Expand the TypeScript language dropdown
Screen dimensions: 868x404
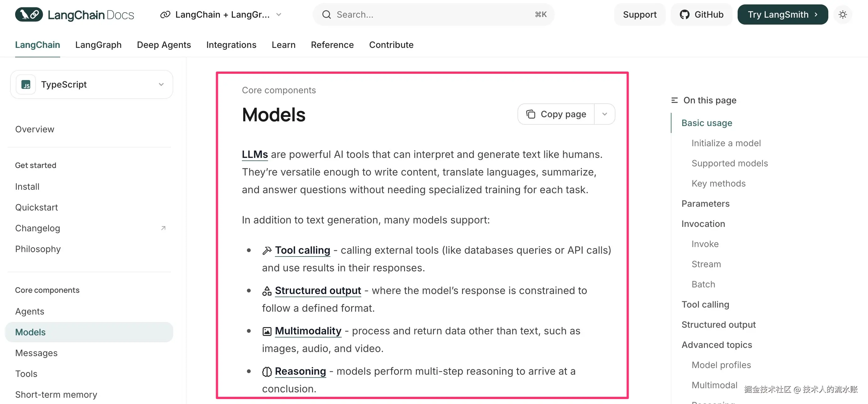(161, 85)
